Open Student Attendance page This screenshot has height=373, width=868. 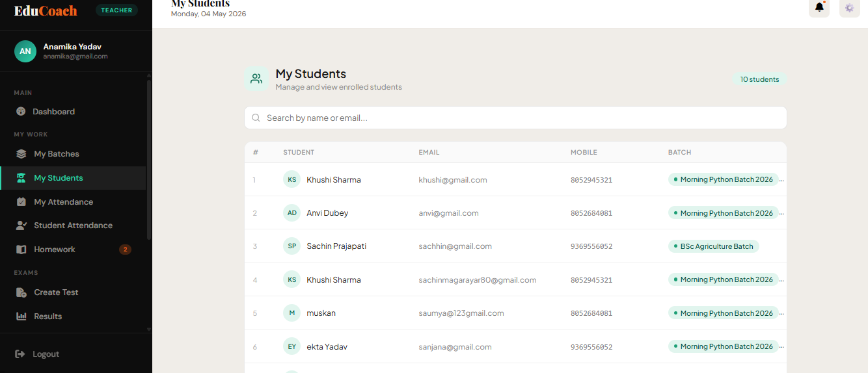[73, 225]
